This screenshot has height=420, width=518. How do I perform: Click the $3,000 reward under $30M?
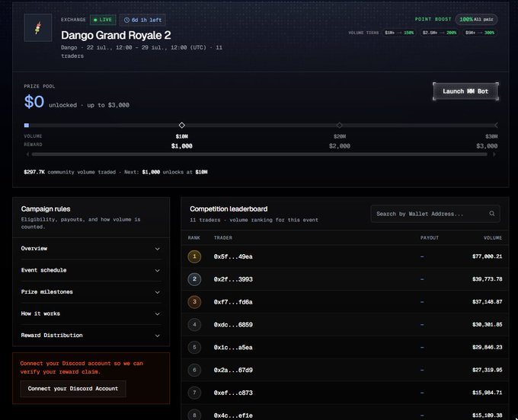click(487, 146)
